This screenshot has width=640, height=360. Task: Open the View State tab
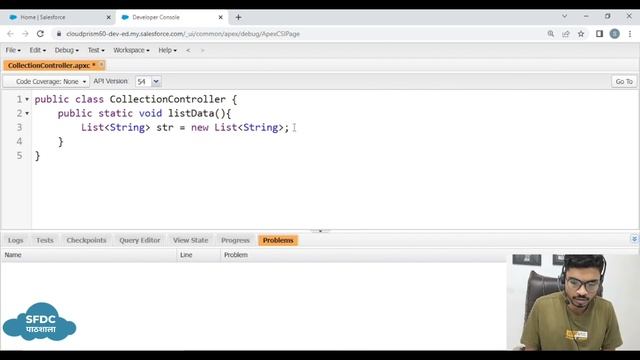pos(190,240)
